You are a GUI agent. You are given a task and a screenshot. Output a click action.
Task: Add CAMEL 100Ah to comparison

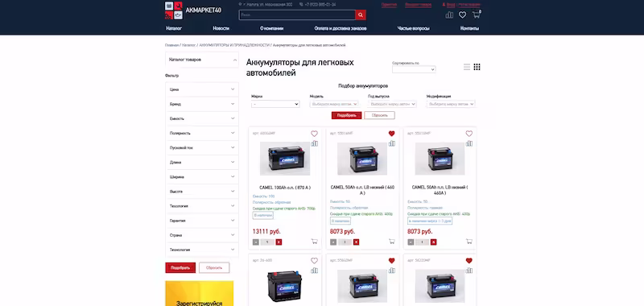click(x=314, y=143)
